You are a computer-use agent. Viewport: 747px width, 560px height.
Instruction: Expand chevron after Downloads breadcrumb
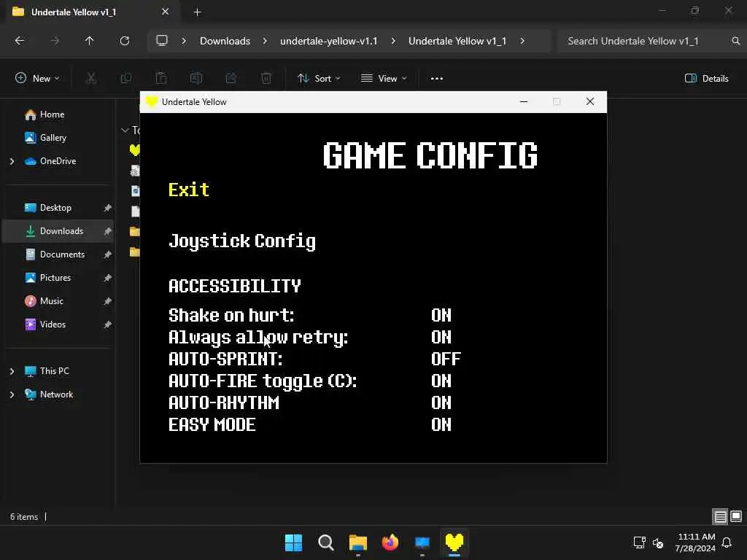(x=265, y=41)
